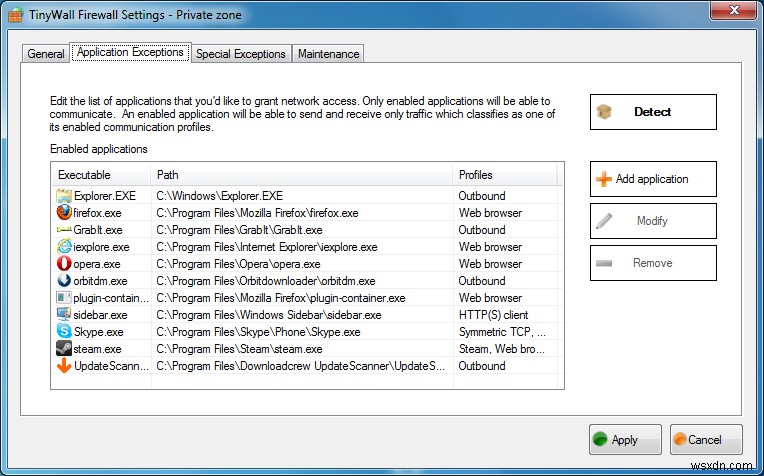The width and height of the screenshot is (764, 476).
Task: Click the Mozilla Firefox\firefox.exe path
Action: pyautogui.click(x=257, y=213)
